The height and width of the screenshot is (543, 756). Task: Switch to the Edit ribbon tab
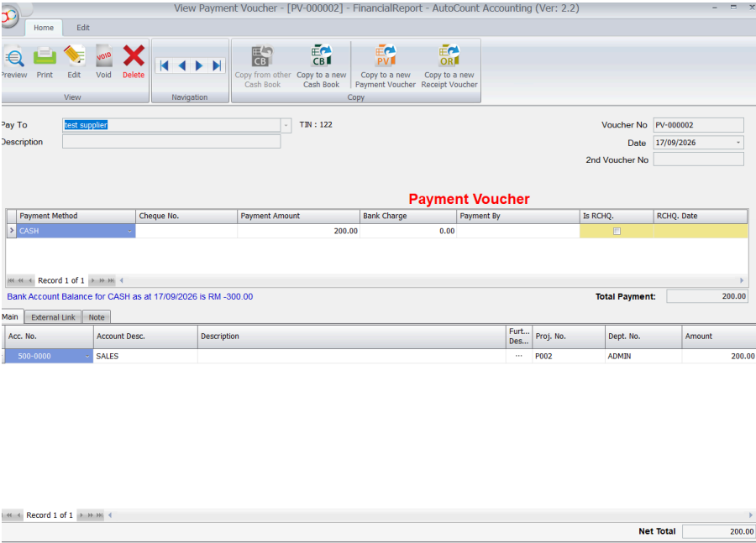coord(83,28)
